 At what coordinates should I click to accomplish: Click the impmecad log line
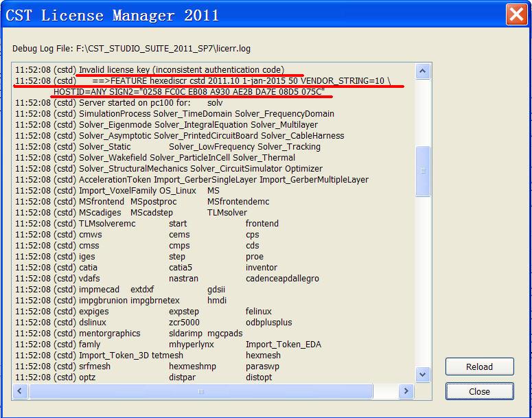pos(120,290)
